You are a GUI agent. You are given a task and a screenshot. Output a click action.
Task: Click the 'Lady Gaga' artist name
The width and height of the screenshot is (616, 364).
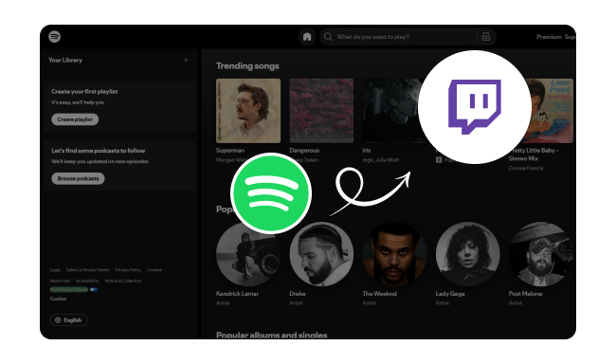450,293
